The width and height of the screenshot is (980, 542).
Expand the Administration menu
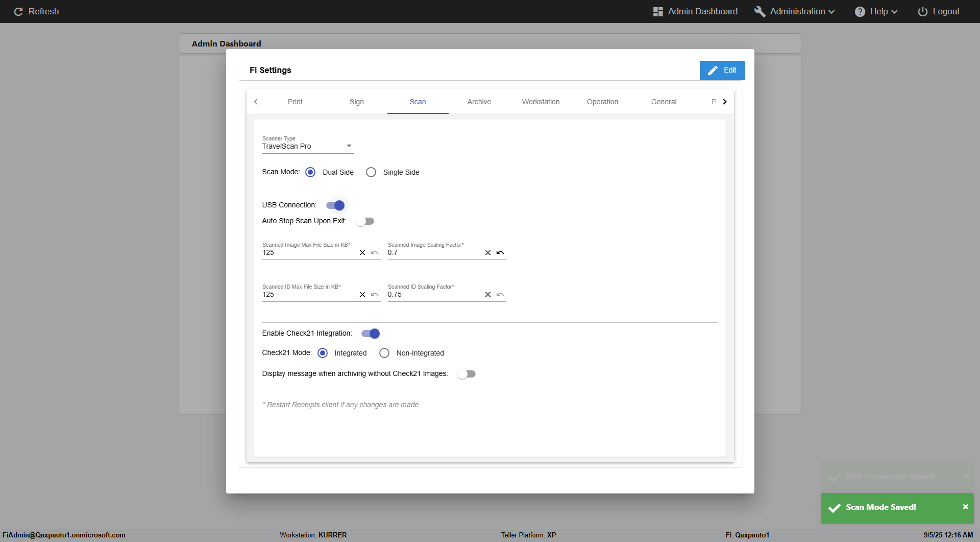point(795,11)
